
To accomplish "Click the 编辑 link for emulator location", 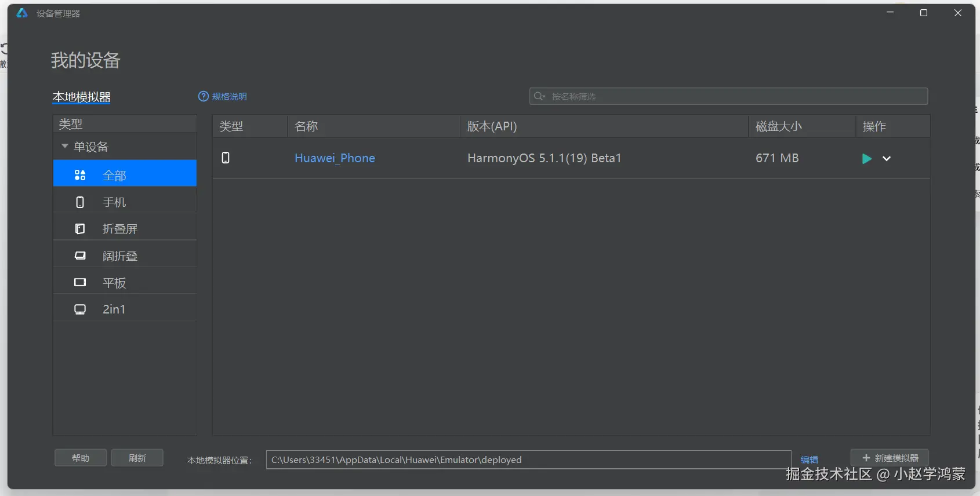I will pos(809,459).
